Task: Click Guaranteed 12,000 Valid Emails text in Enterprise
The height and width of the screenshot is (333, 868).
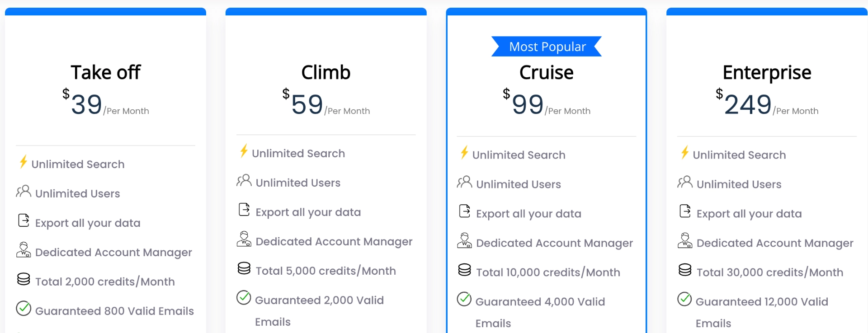Action: click(x=762, y=302)
